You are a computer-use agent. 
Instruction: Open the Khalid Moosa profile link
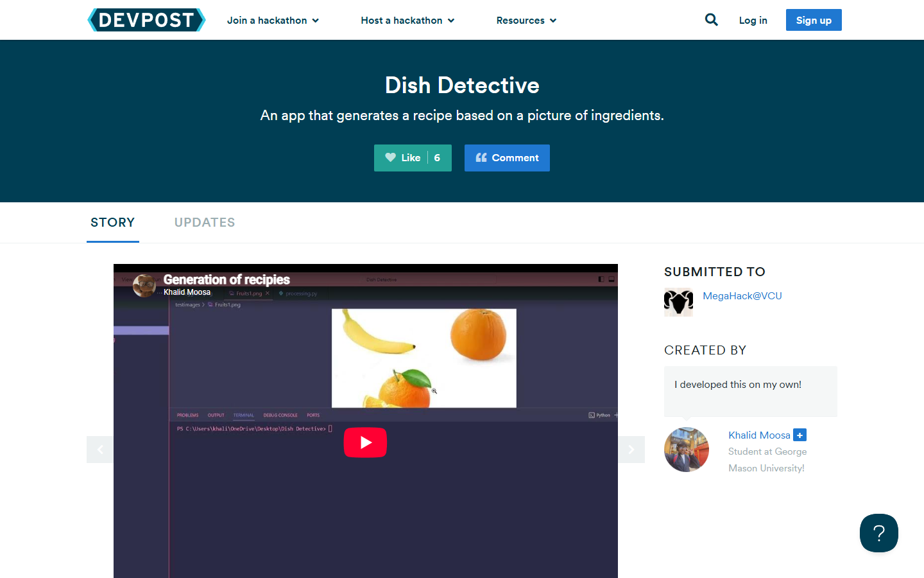[759, 435]
